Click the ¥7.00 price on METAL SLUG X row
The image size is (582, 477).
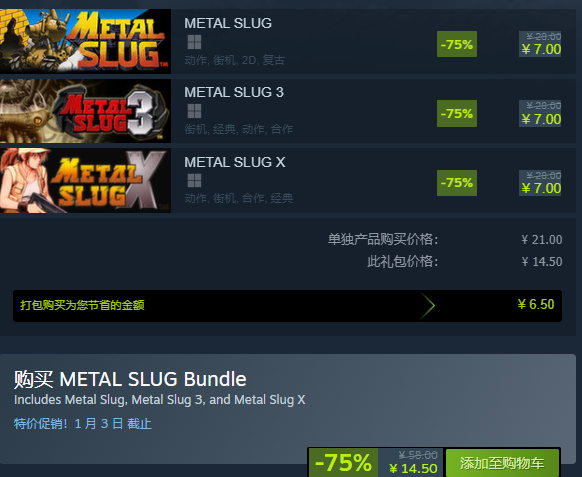click(x=541, y=188)
